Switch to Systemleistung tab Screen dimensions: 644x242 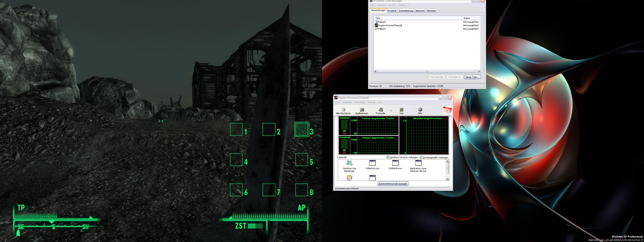(406, 10)
